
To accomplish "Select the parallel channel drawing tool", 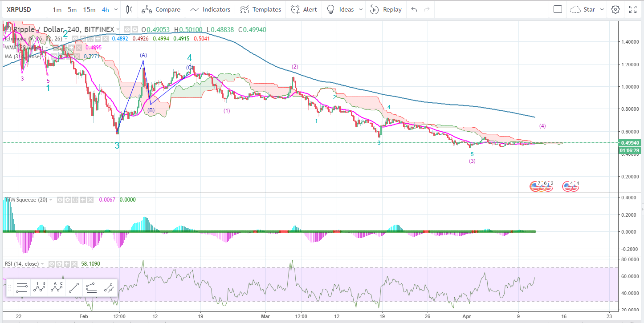I will pyautogui.click(x=109, y=288).
